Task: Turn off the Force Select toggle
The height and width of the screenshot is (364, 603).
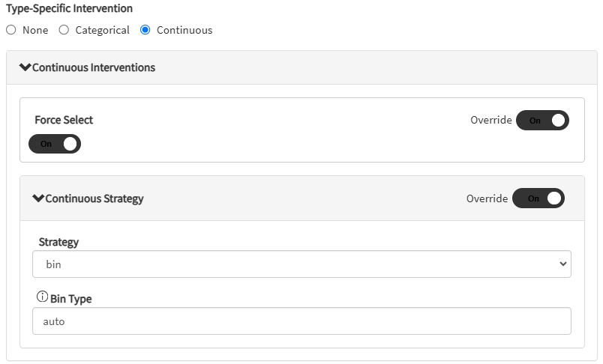Action: 55,144
